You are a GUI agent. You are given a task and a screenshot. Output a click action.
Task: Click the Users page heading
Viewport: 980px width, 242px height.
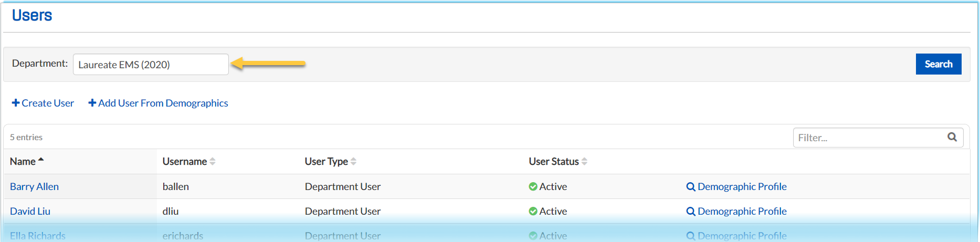coord(32,15)
